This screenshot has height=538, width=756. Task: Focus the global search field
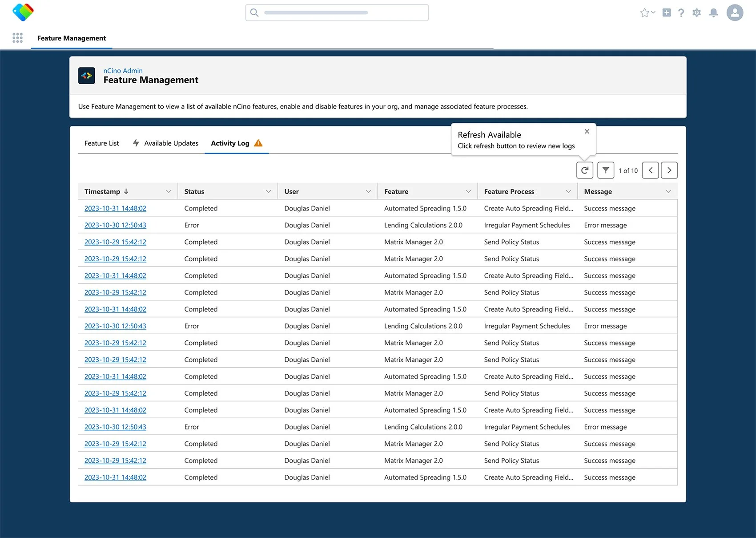click(x=337, y=12)
